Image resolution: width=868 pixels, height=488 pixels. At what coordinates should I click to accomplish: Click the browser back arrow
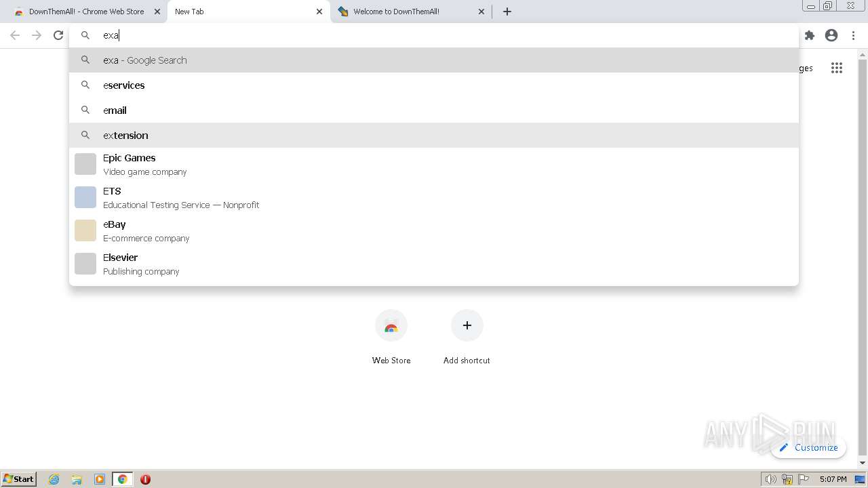(x=15, y=35)
